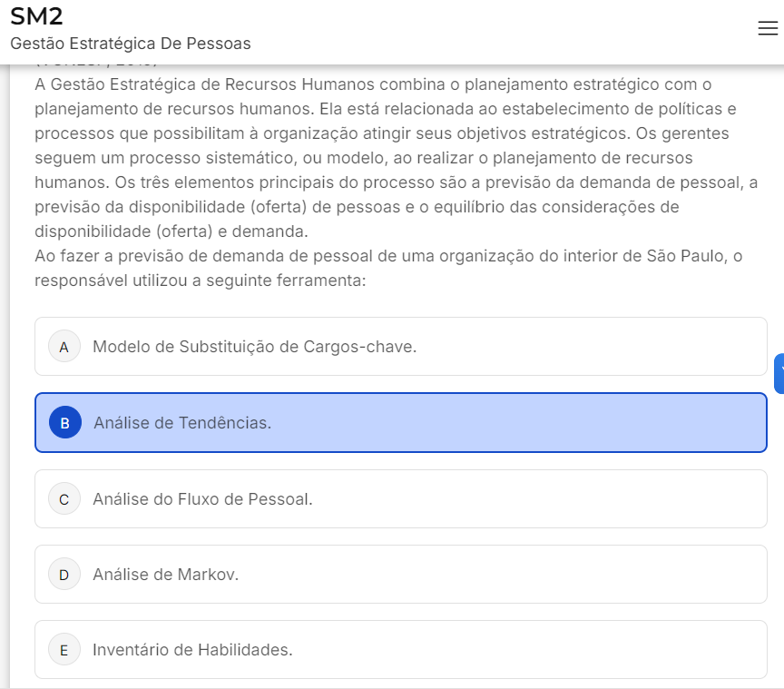Select answer 'Modelo de Substituição de Cargos-chave'

click(254, 347)
